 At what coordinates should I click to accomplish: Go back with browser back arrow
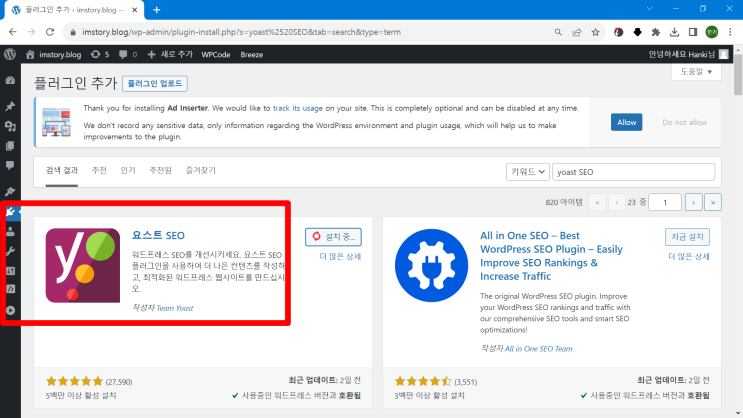12,32
